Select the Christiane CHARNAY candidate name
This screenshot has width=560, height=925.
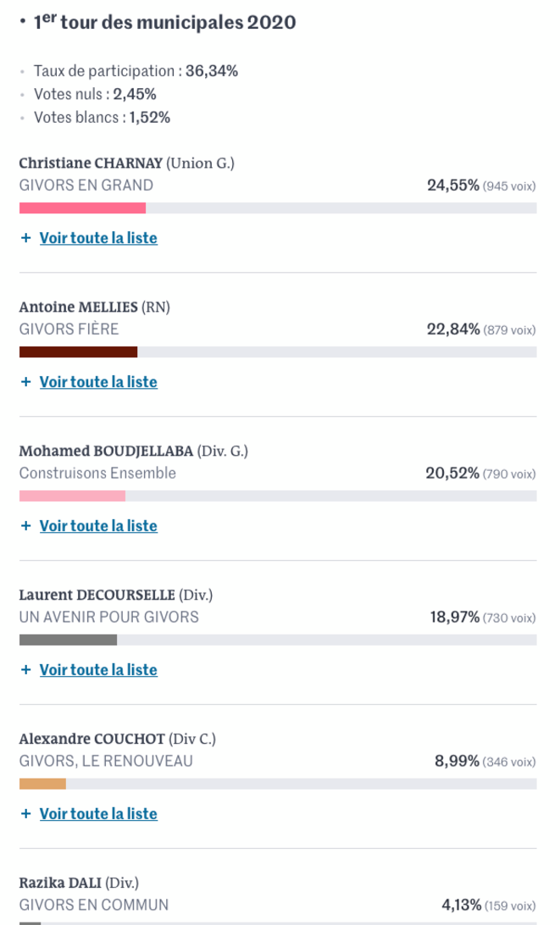tap(91, 163)
